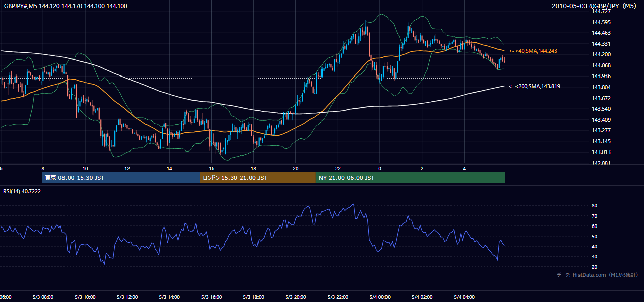Click the RSI 50 level label
The height and width of the screenshot is (302, 644).
click(x=595, y=236)
